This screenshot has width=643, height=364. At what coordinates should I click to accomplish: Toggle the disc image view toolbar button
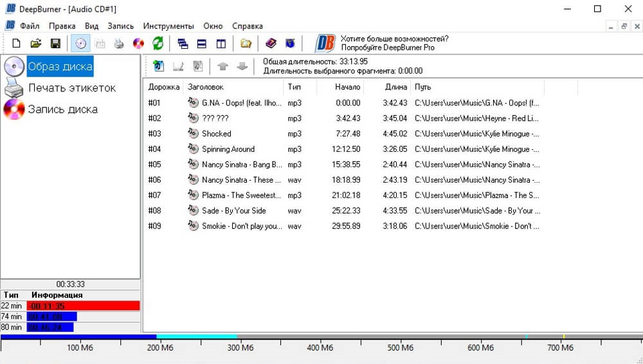point(81,43)
